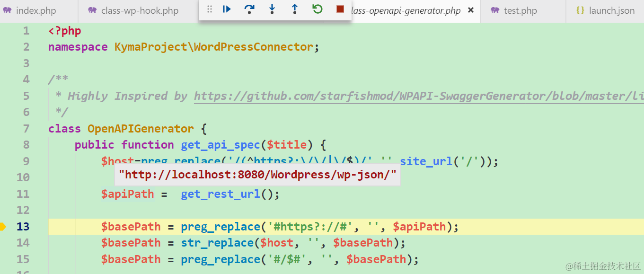Click the debug Step Over icon
The image size is (644, 274).
pyautogui.click(x=249, y=9)
